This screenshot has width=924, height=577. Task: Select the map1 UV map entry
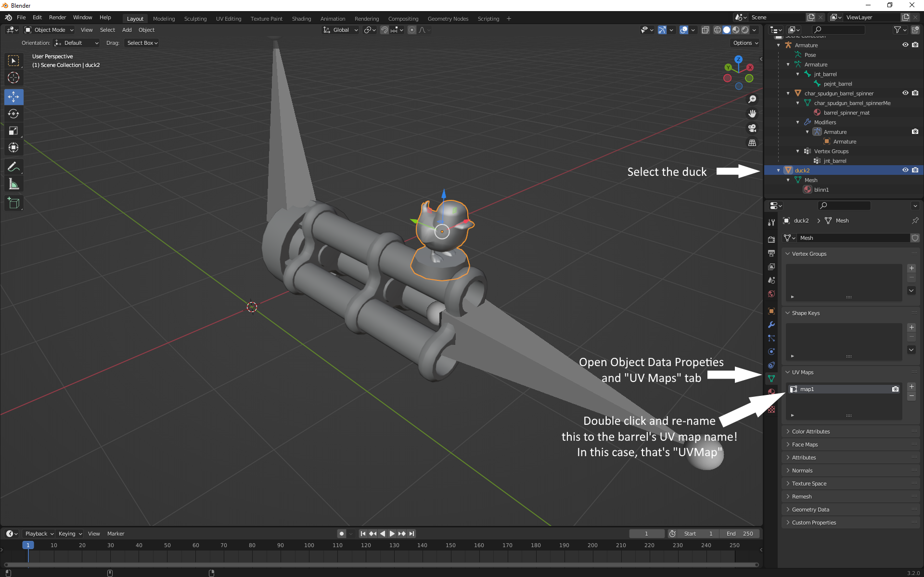point(843,389)
